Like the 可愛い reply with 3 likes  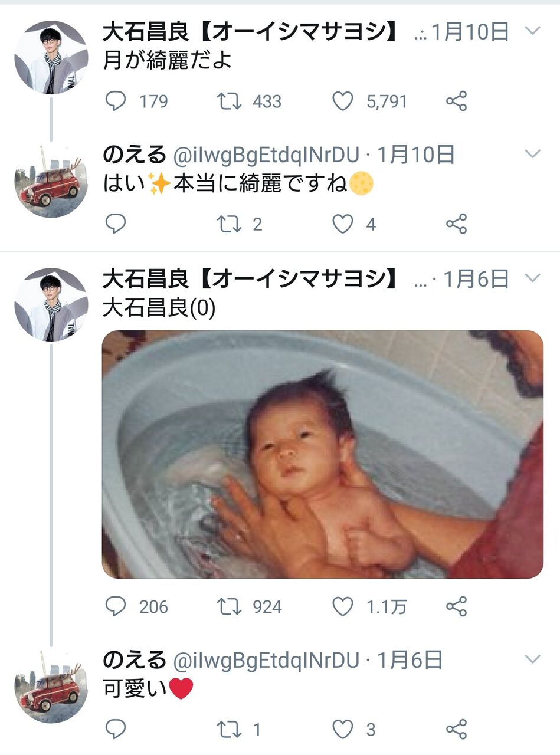(x=343, y=730)
